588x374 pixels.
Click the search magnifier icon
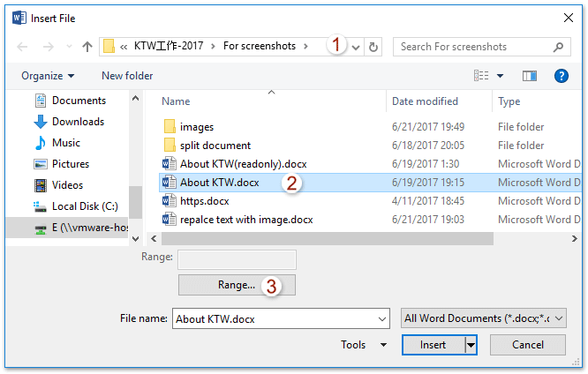pos(558,47)
